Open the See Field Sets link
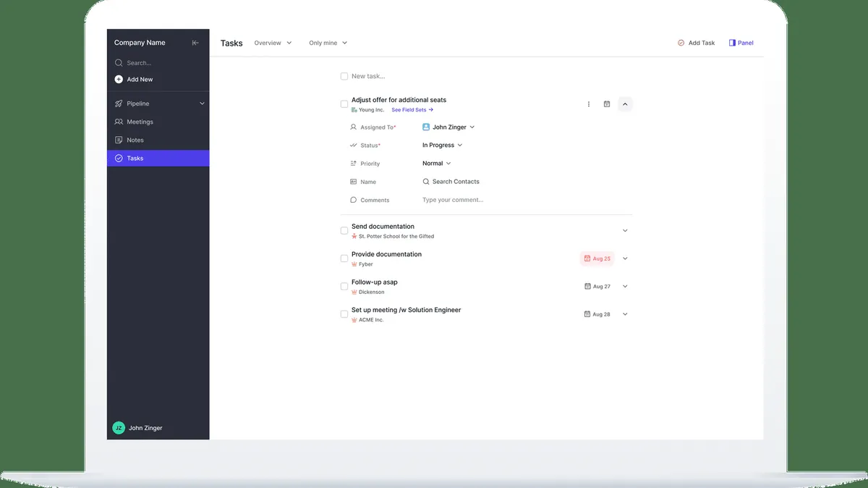The height and width of the screenshot is (488, 868). pos(412,110)
